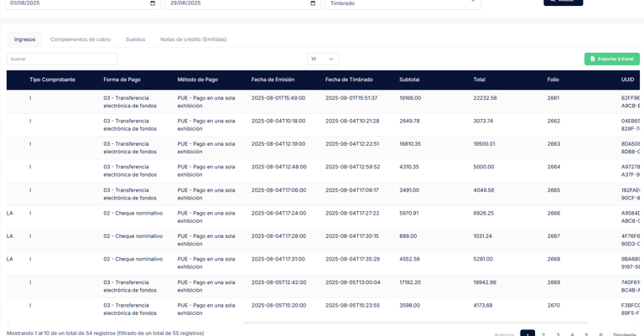This screenshot has height=336, width=644.
Task: Focus the table buscar search field
Action: point(62,59)
